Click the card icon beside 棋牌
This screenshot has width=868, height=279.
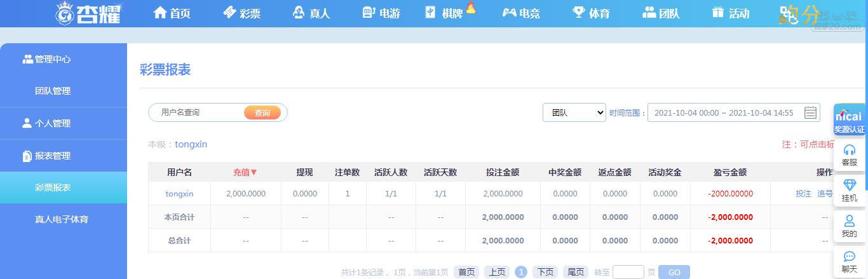(431, 12)
